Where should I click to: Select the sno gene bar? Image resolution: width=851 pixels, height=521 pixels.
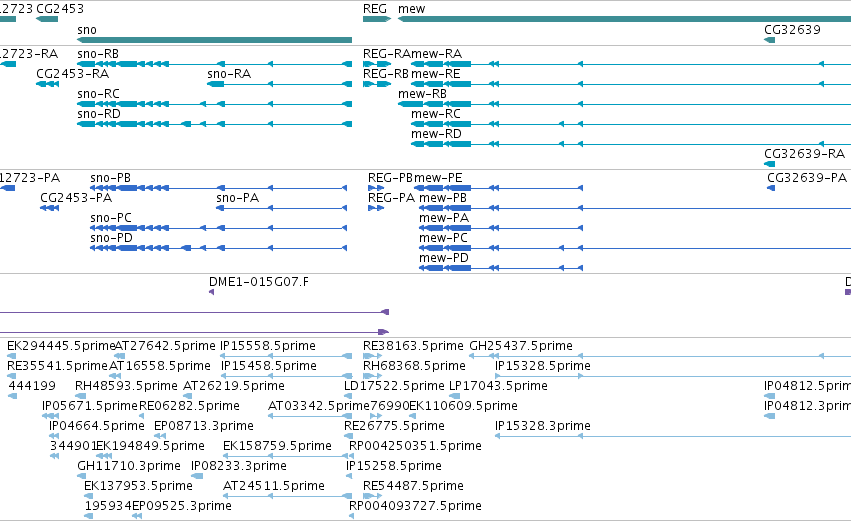214,40
